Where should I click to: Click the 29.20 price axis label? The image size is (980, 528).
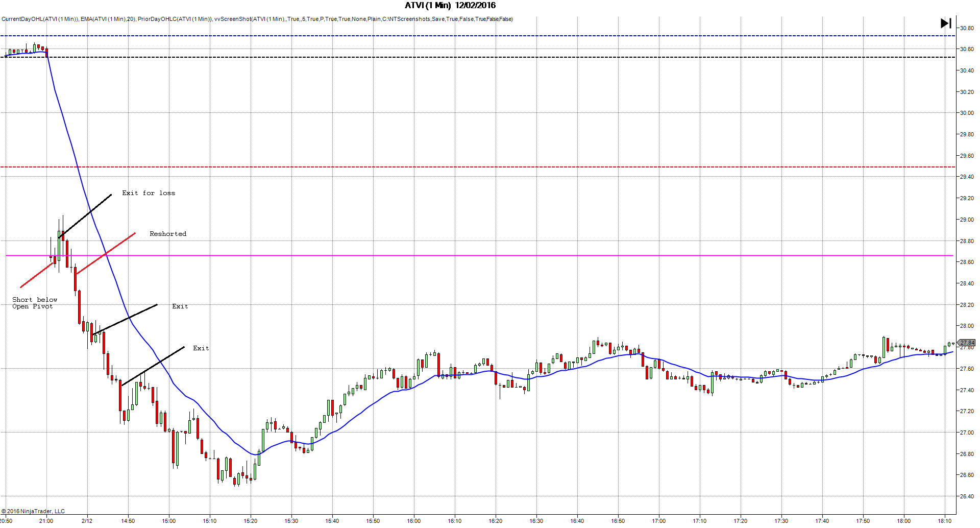point(967,198)
